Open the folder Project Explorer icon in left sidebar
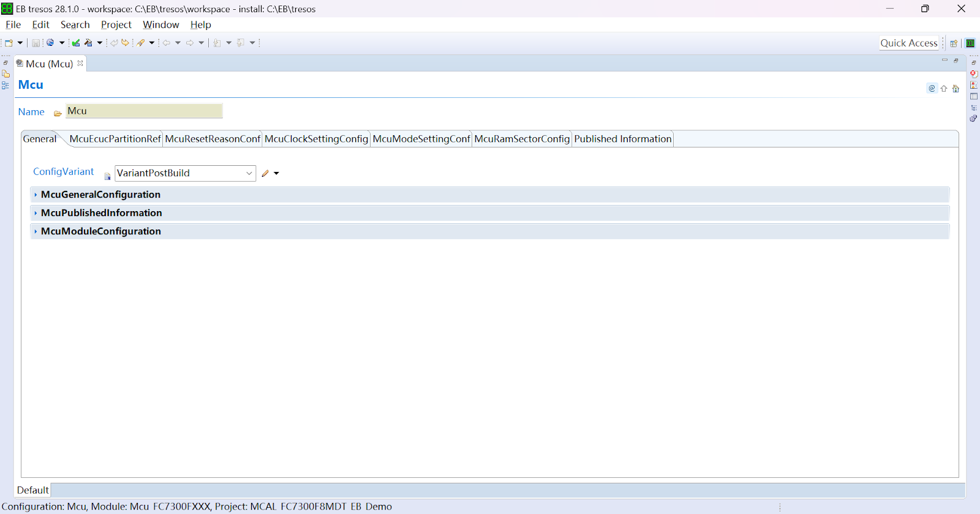The width and height of the screenshot is (980, 514). tap(6, 74)
